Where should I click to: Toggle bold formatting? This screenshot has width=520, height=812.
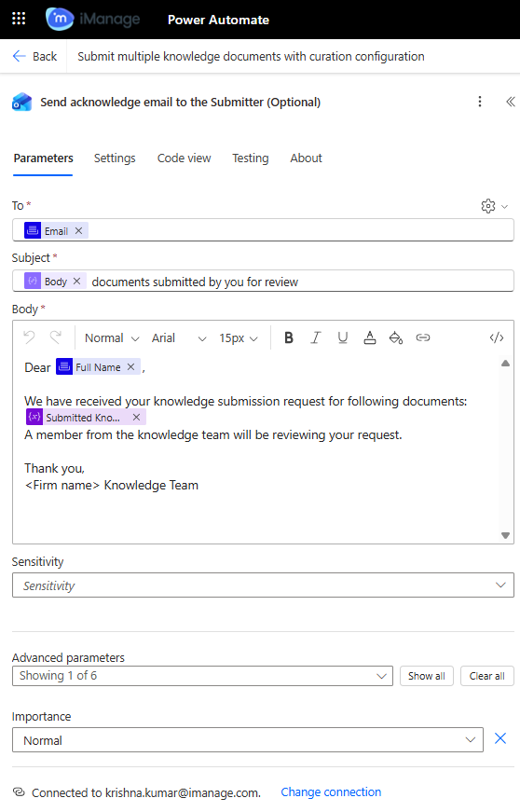coord(289,337)
